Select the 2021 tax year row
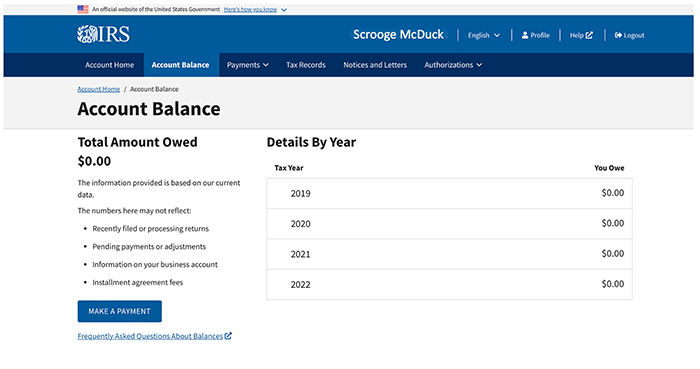This screenshot has width=700, height=369. (x=450, y=254)
